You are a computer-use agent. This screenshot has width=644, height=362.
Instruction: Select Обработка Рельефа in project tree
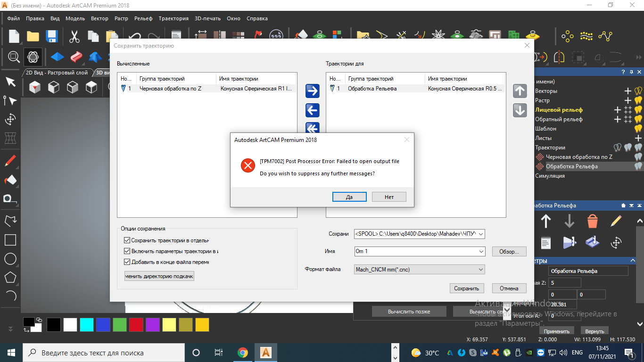pyautogui.click(x=572, y=166)
